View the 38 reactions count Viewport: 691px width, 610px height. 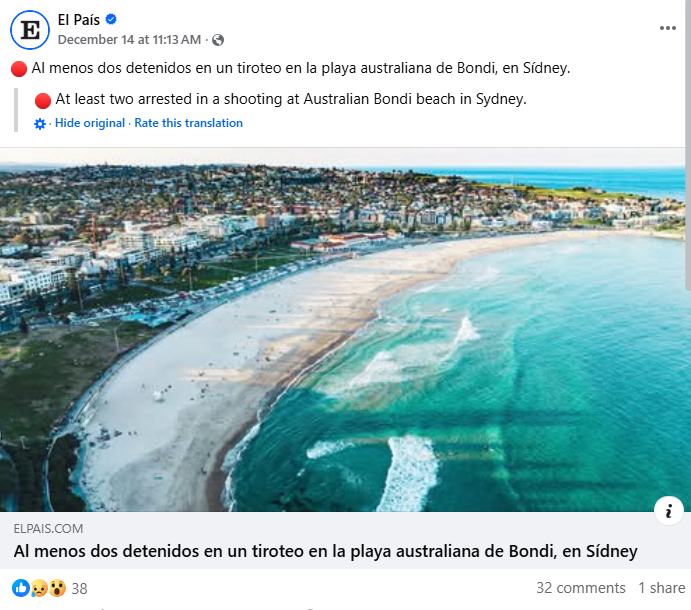point(80,588)
